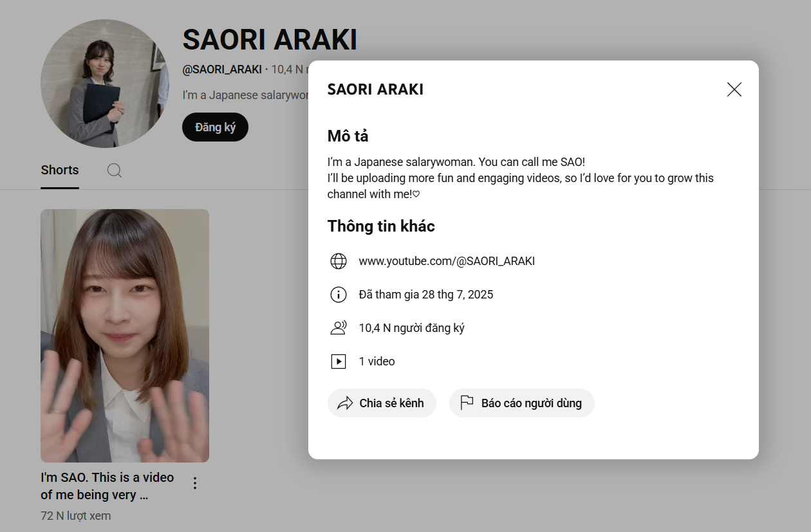Click the share arrow on Chia sẻ kênh

point(346,403)
